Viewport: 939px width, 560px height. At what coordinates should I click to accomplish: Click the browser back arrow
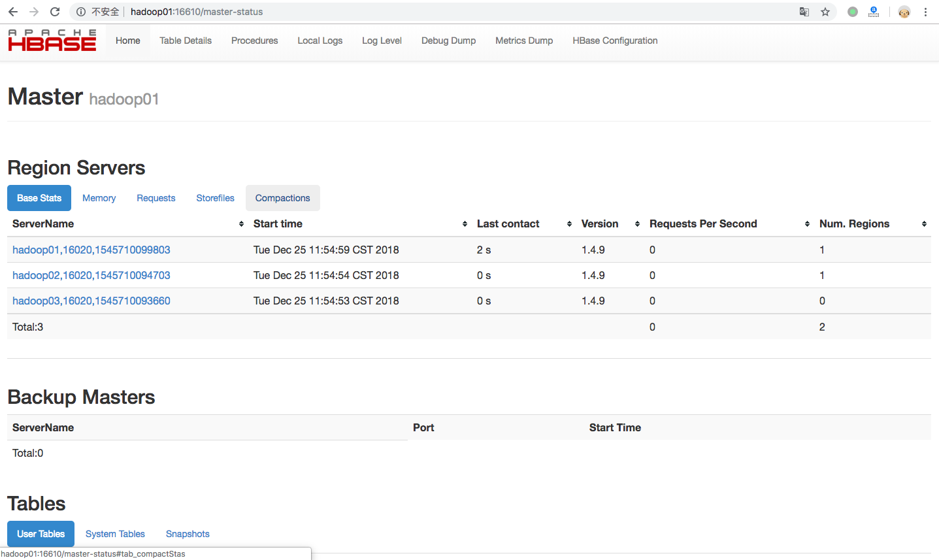click(x=13, y=12)
